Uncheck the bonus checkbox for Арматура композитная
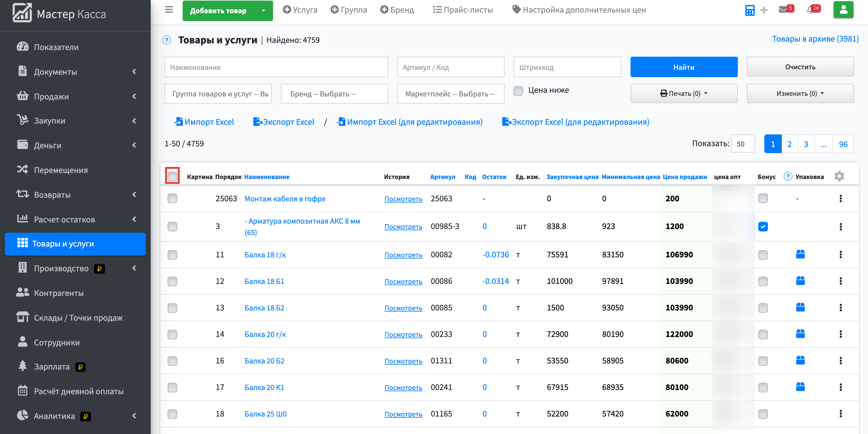Screen dimensions: 868x434 [x=763, y=226]
